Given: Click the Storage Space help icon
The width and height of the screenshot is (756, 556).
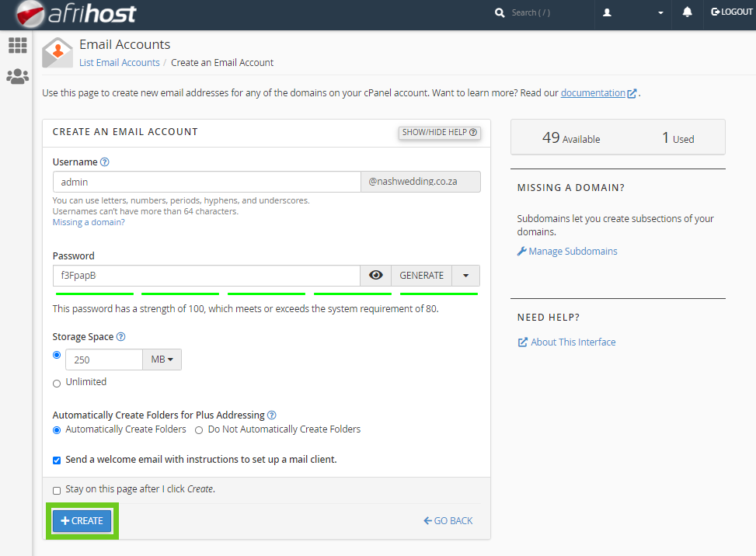Looking at the screenshot, I should [120, 337].
